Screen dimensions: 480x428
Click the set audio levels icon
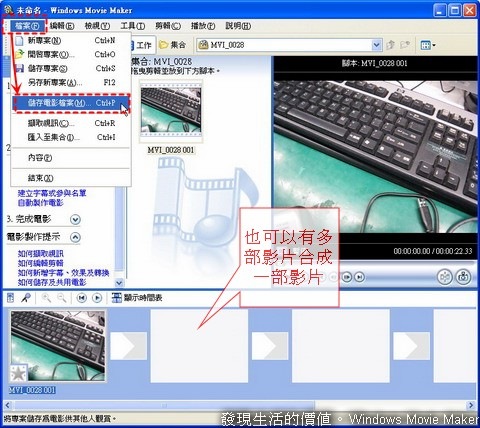coord(10,298)
